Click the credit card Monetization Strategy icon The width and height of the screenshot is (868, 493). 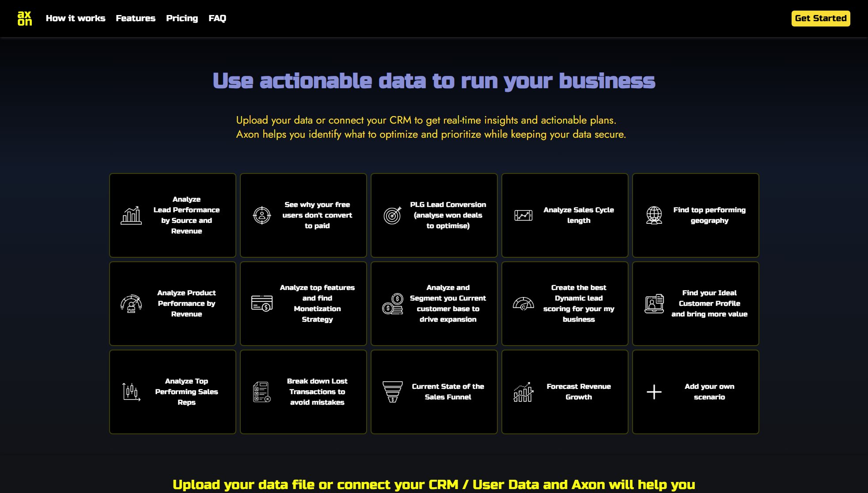262,304
